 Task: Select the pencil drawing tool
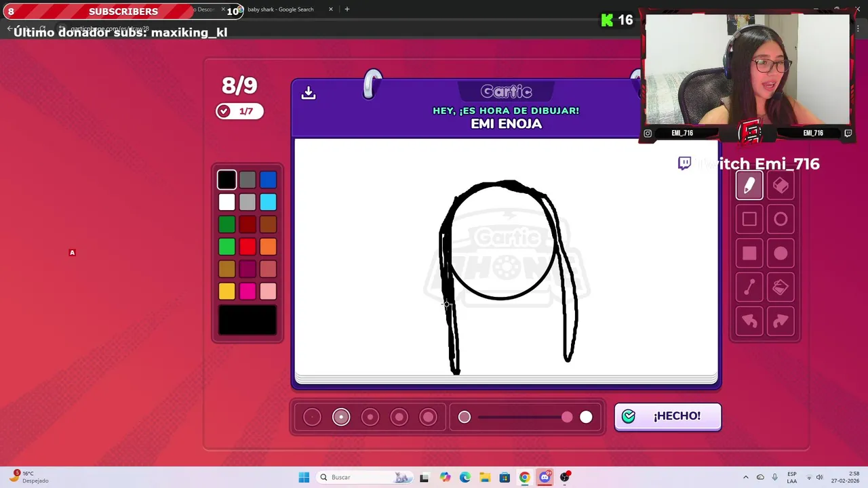(x=749, y=186)
